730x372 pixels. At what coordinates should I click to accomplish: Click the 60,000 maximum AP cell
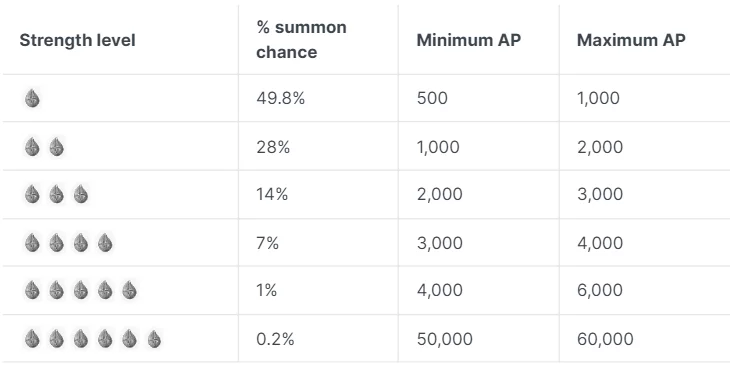[x=605, y=339]
